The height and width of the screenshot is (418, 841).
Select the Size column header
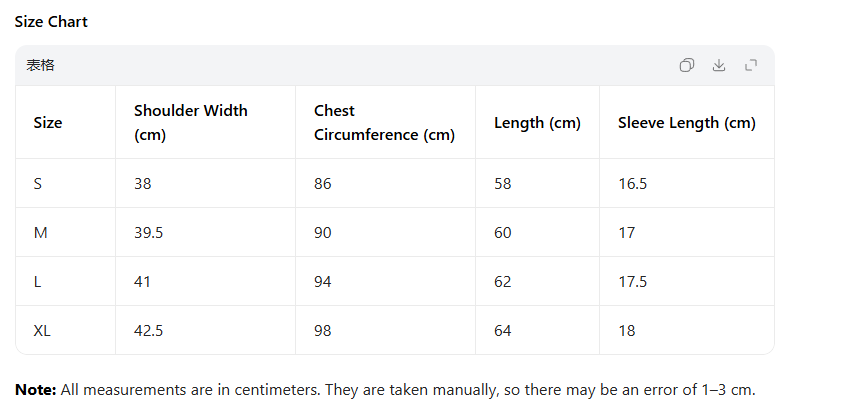(48, 123)
